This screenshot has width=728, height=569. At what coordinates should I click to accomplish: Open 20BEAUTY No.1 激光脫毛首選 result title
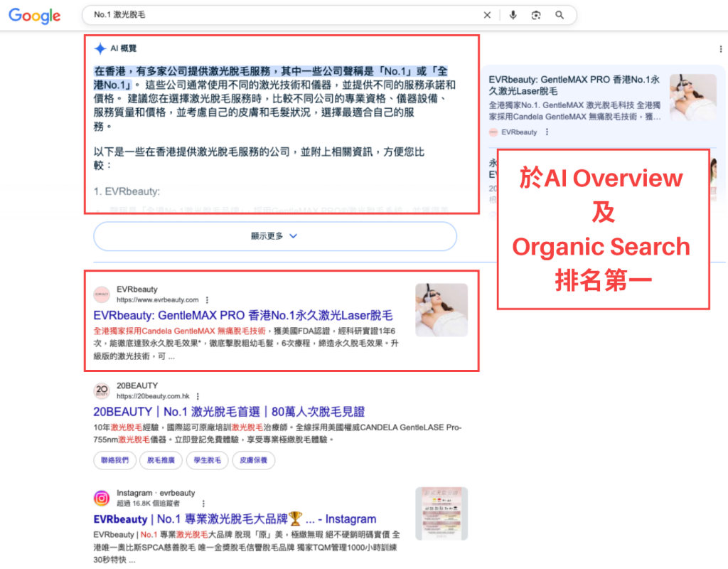coord(229,412)
